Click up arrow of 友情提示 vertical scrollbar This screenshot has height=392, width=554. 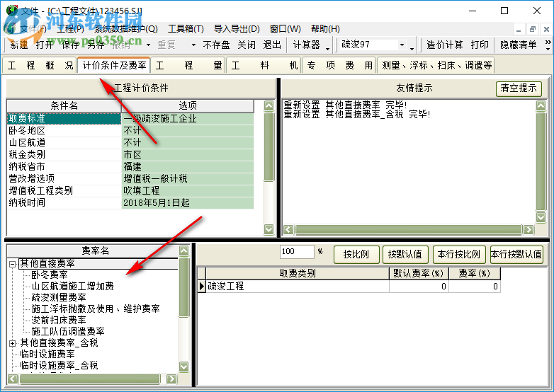541,105
